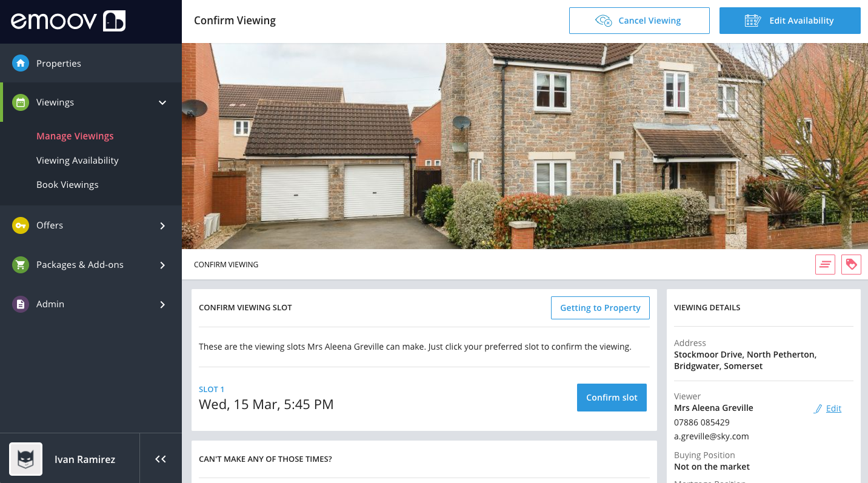Screen dimensions: 868x483
Task: Collapse the Viewings menu chevron
Action: (162, 102)
